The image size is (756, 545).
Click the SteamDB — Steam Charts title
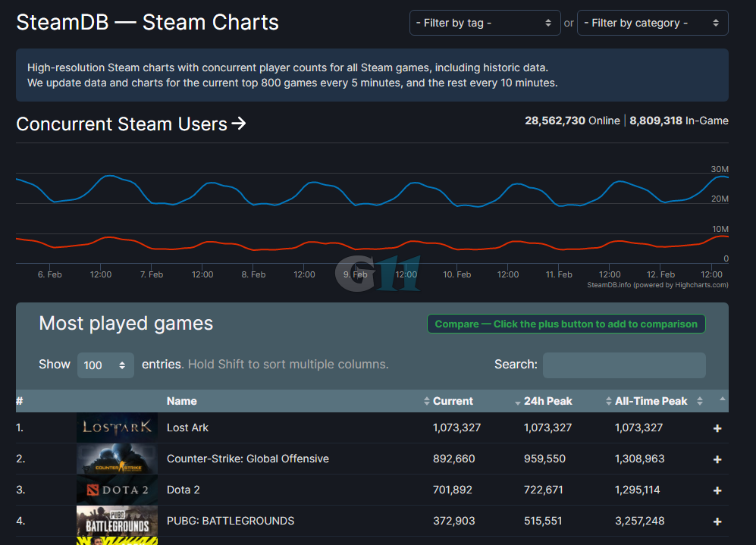[148, 22]
